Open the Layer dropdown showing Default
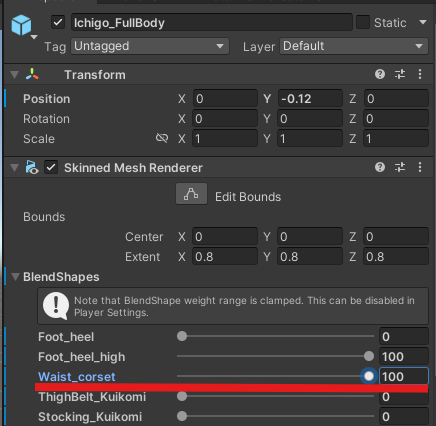436x426 pixels. [354, 46]
